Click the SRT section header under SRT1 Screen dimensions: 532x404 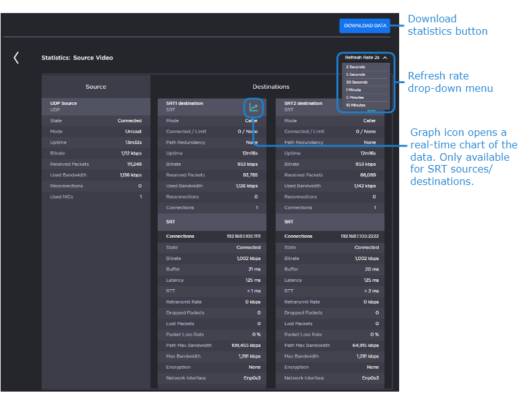(x=171, y=222)
